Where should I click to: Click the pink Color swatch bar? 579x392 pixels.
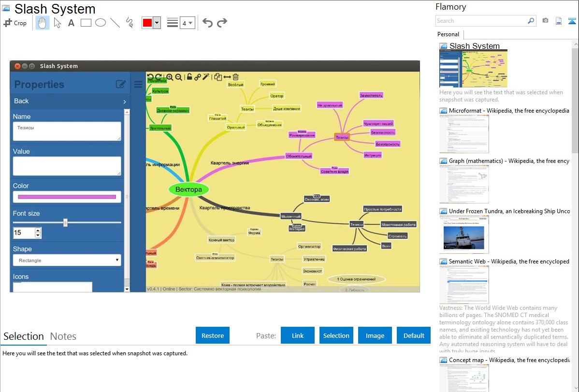click(x=67, y=197)
